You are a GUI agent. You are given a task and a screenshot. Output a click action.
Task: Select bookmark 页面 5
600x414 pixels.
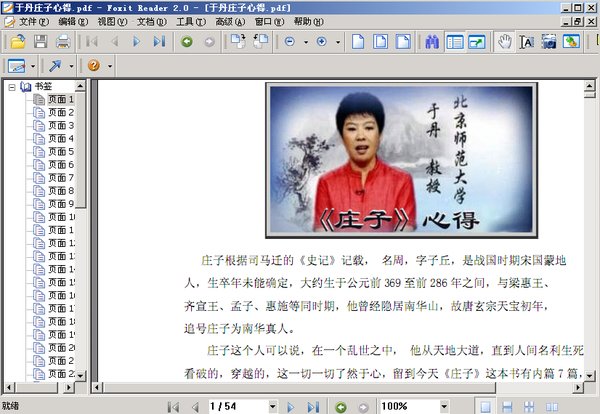pyautogui.click(x=61, y=152)
